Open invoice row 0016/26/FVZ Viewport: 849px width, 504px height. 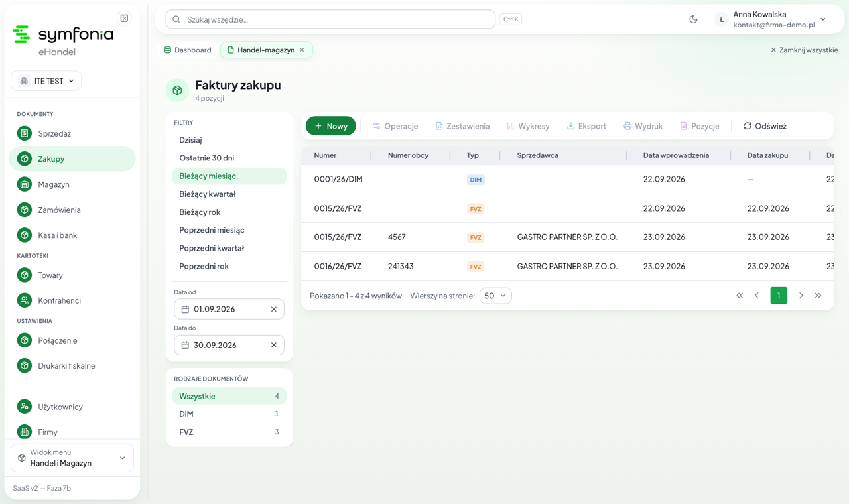567,266
